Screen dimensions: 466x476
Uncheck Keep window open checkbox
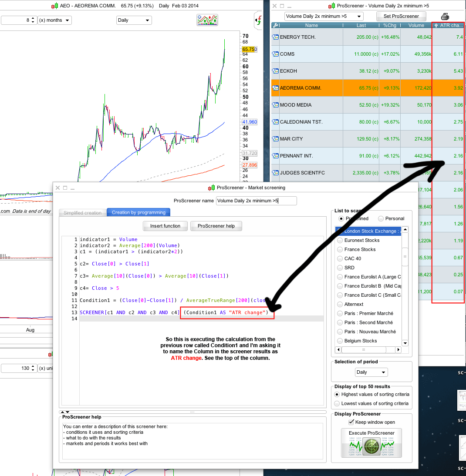click(351, 422)
